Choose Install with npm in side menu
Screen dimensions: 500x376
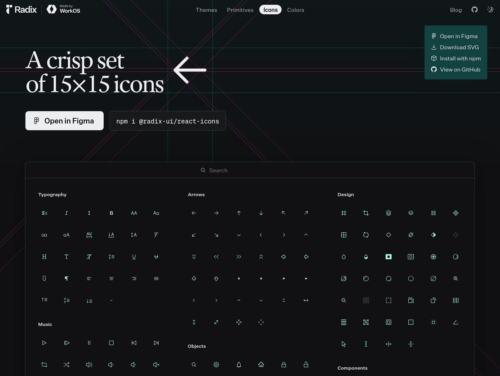click(455, 58)
